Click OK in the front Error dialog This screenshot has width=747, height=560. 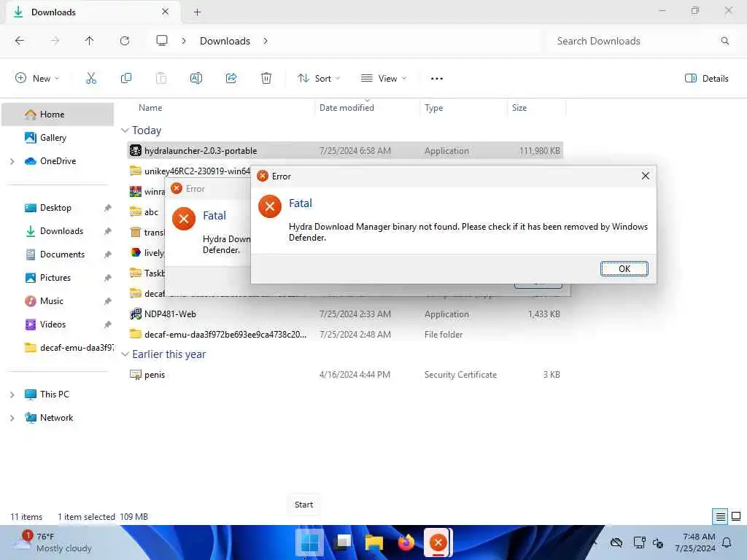click(x=624, y=268)
